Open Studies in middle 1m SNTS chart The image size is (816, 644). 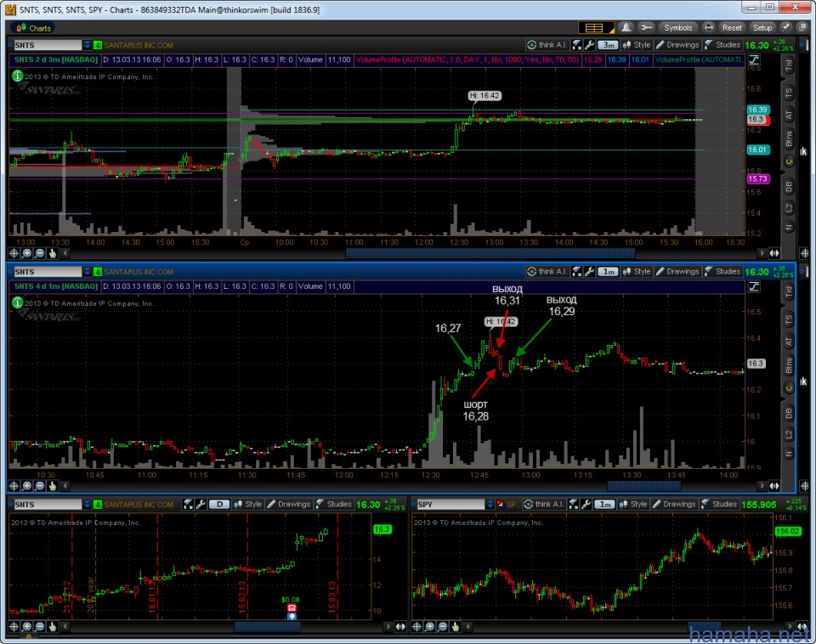[722, 272]
